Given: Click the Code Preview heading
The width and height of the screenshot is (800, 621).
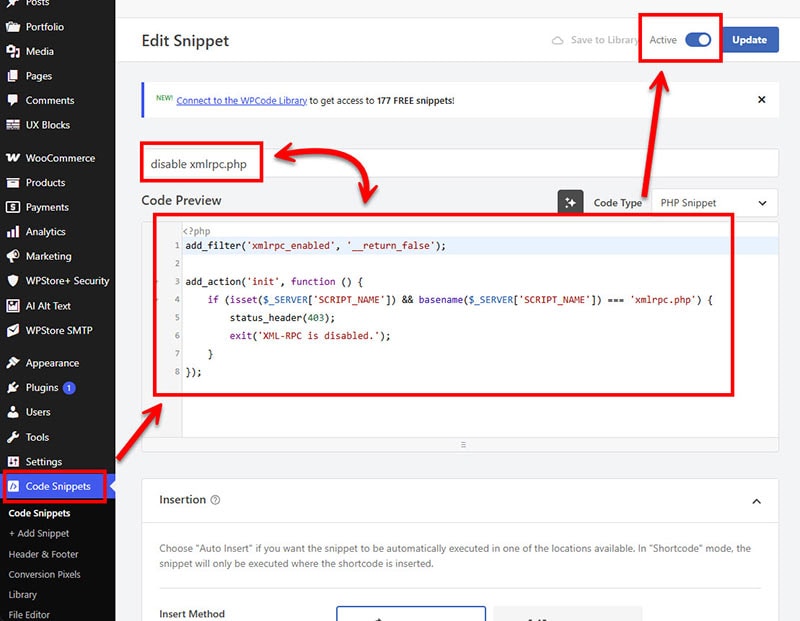Looking at the screenshot, I should 181,200.
